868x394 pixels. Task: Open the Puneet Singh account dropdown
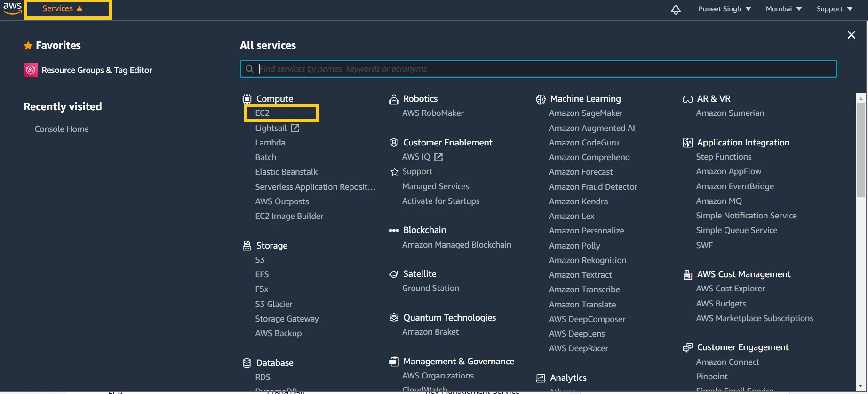click(x=725, y=9)
